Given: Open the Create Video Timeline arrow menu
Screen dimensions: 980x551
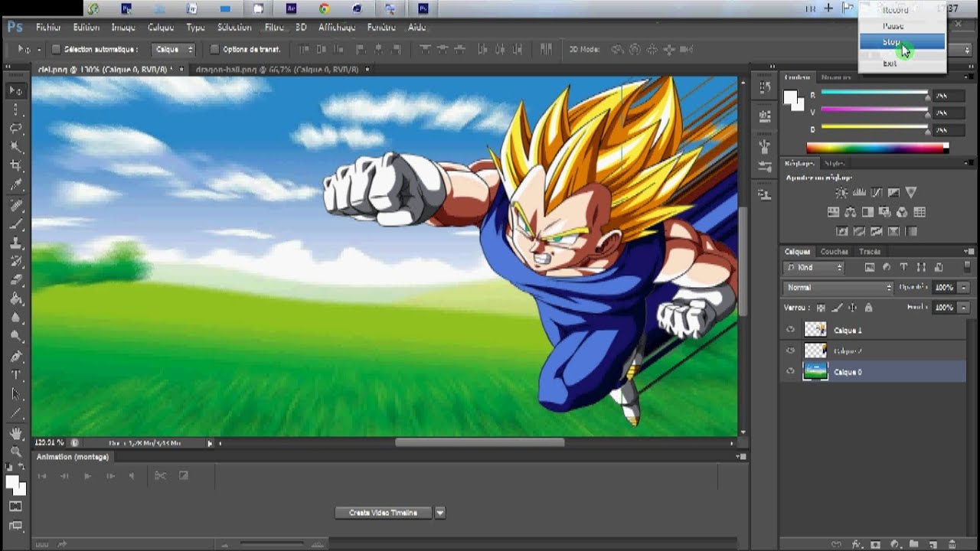Looking at the screenshot, I should click(x=440, y=513).
